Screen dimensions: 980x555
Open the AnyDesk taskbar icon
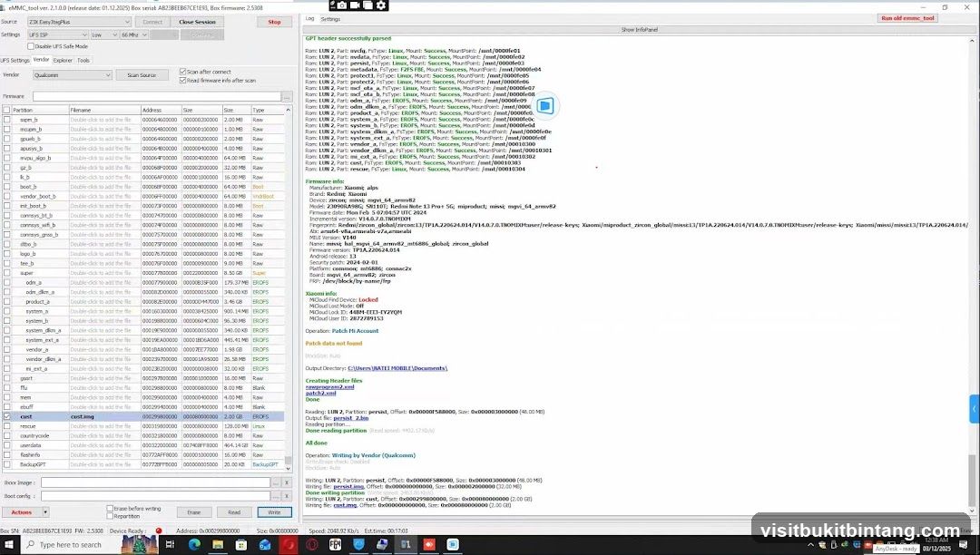click(429, 544)
